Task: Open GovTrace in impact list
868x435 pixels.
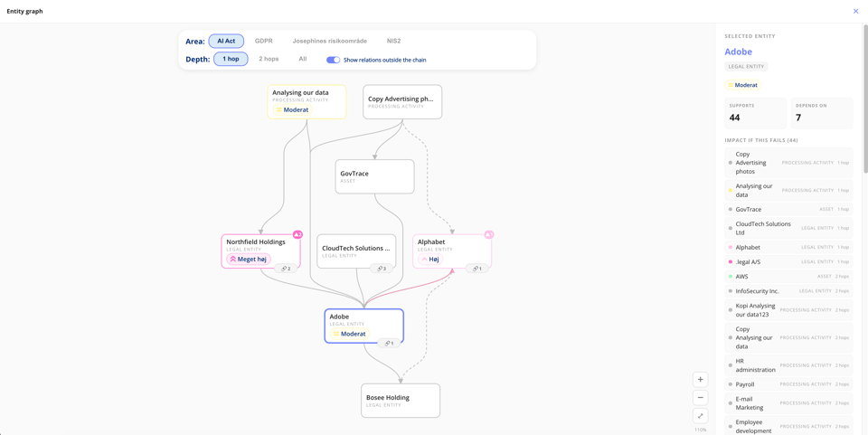Action: [x=788, y=209]
